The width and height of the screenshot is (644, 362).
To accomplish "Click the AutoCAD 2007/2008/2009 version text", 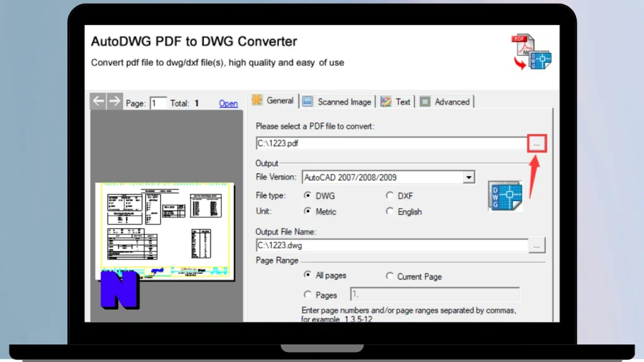I will [x=350, y=177].
